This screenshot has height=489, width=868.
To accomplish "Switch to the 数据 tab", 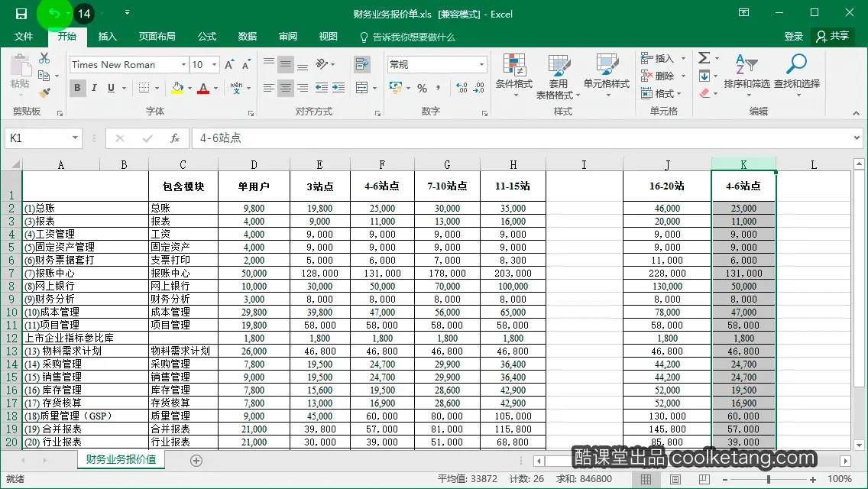I will (248, 37).
